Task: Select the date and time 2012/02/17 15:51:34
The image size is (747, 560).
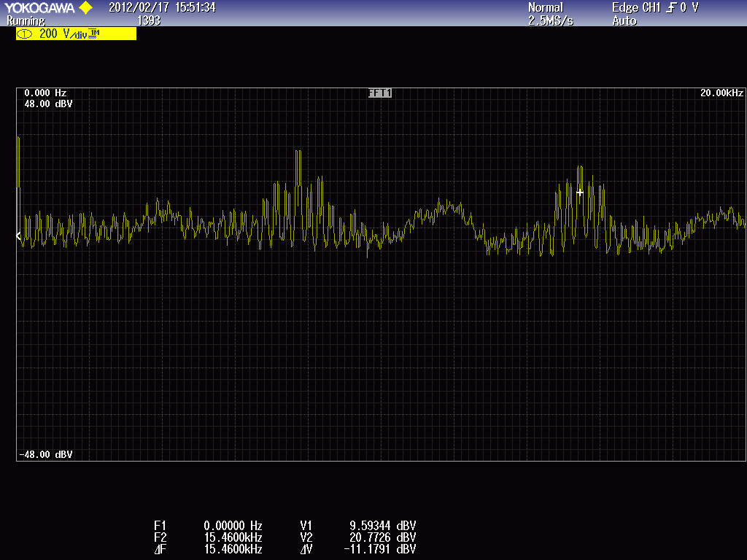Action: (x=163, y=7)
